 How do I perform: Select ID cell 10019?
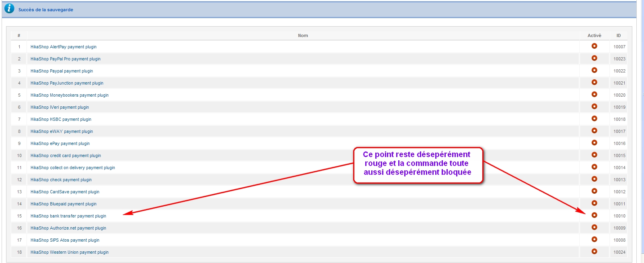coord(619,108)
